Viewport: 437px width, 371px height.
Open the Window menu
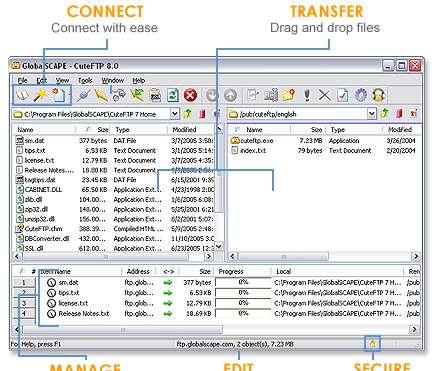tap(112, 80)
